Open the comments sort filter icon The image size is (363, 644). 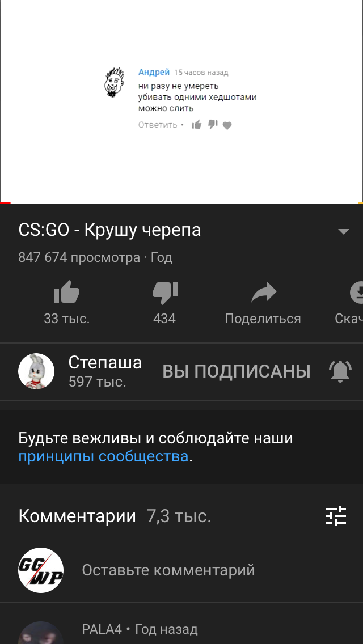(x=336, y=516)
